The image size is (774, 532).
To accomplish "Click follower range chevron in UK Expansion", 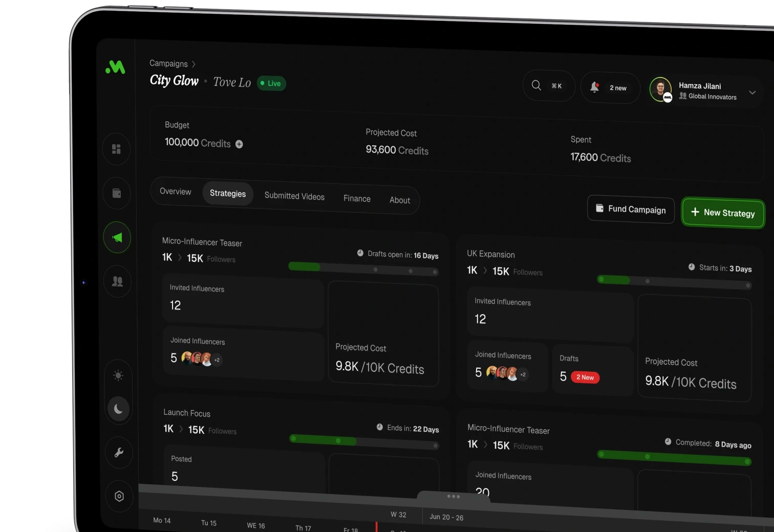I will tap(485, 271).
